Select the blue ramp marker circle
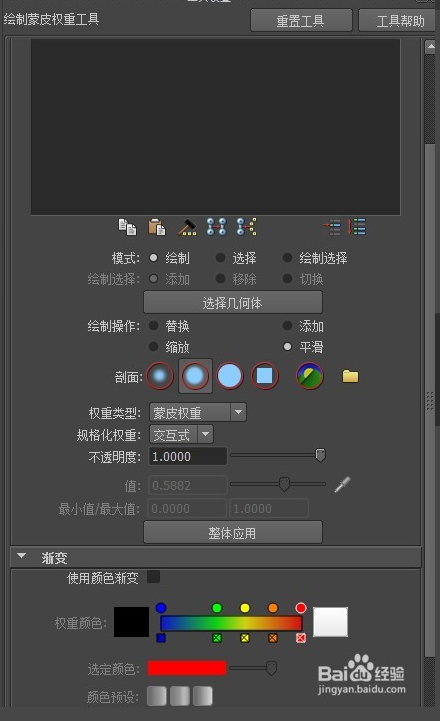Image resolution: width=440 pixels, height=721 pixels. 161,608
